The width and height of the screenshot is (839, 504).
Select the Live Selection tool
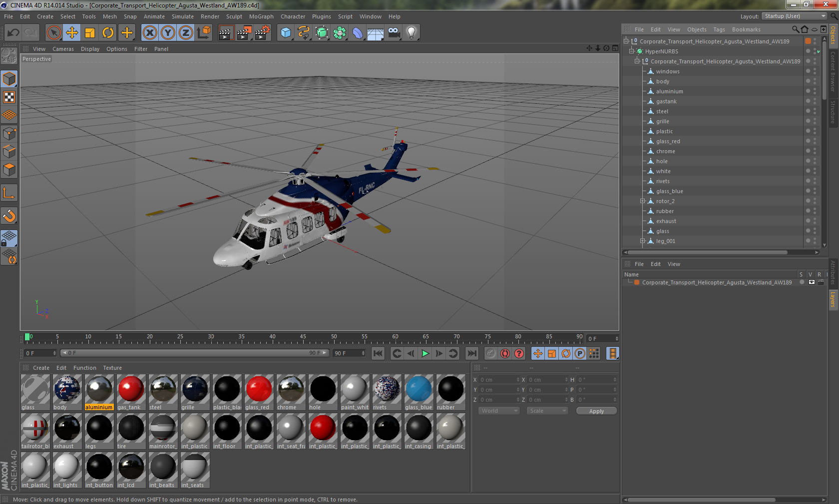[53, 33]
